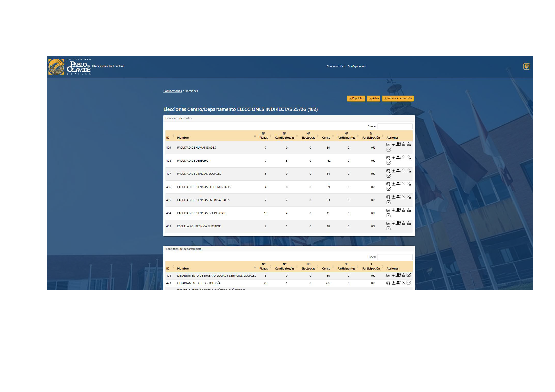Click the Informes decanos/as yellow button

point(398,98)
